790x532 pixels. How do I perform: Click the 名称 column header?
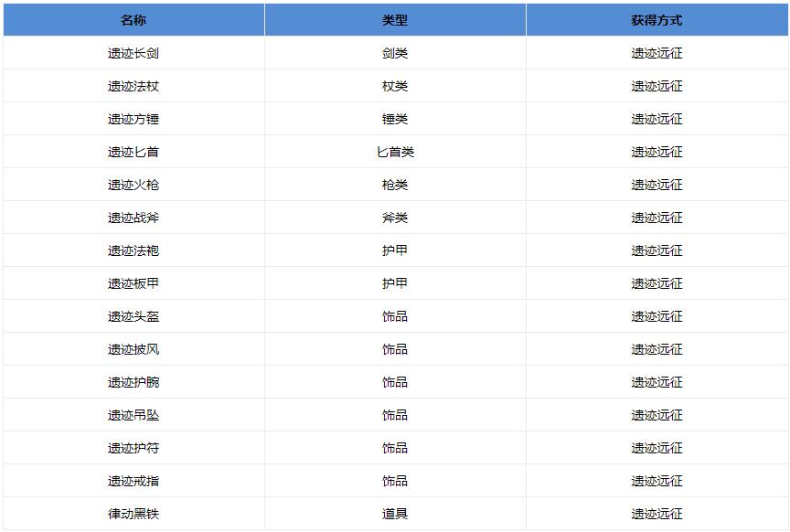(x=133, y=20)
